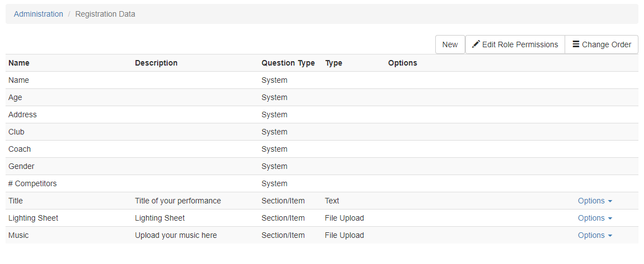The width and height of the screenshot is (644, 264).
Task: Select the Options column header
Action: tap(402, 63)
